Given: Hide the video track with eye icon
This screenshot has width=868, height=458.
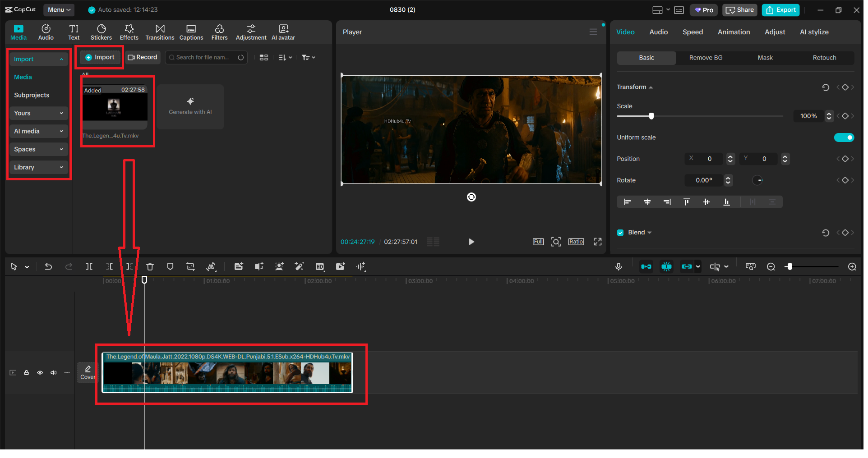Looking at the screenshot, I should tap(40, 373).
